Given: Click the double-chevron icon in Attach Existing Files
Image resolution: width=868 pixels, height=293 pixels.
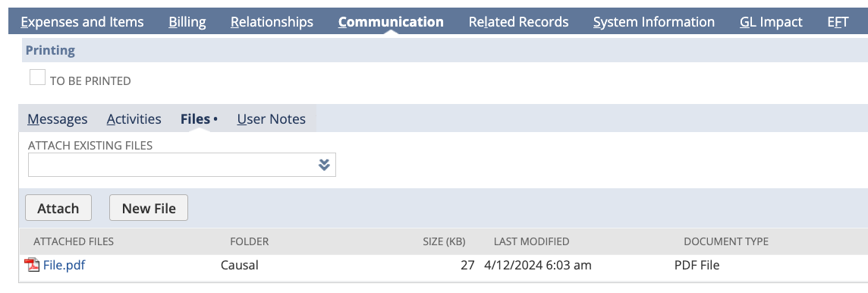Looking at the screenshot, I should pyautogui.click(x=325, y=165).
